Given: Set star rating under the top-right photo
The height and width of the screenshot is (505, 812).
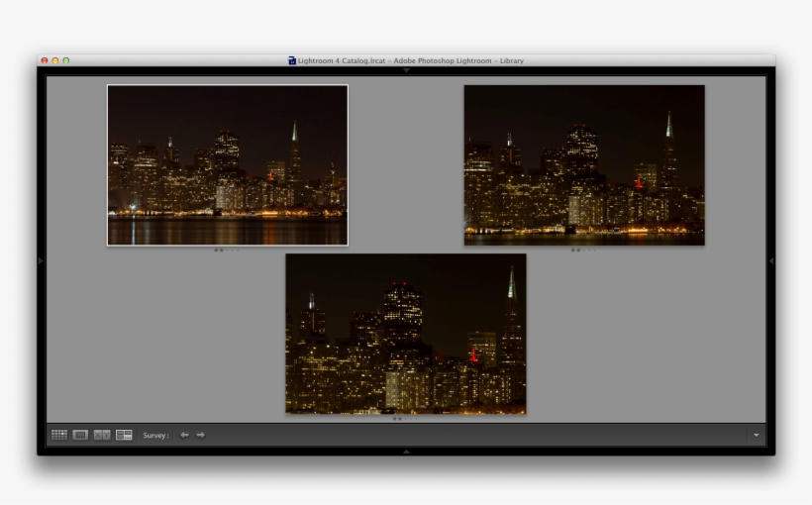Looking at the screenshot, I should (x=583, y=251).
